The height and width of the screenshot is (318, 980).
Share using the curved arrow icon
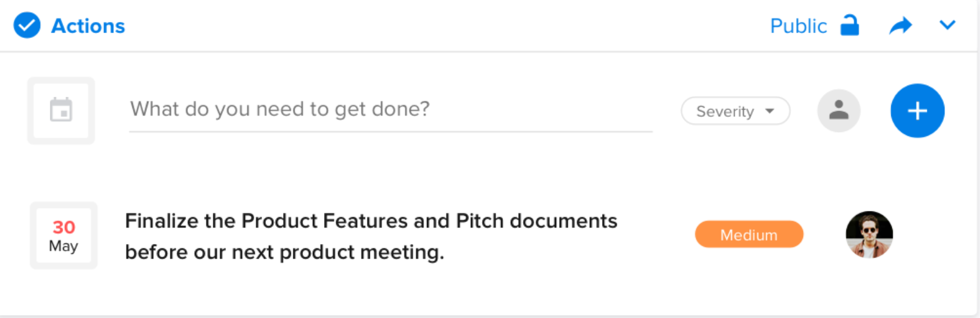click(900, 26)
